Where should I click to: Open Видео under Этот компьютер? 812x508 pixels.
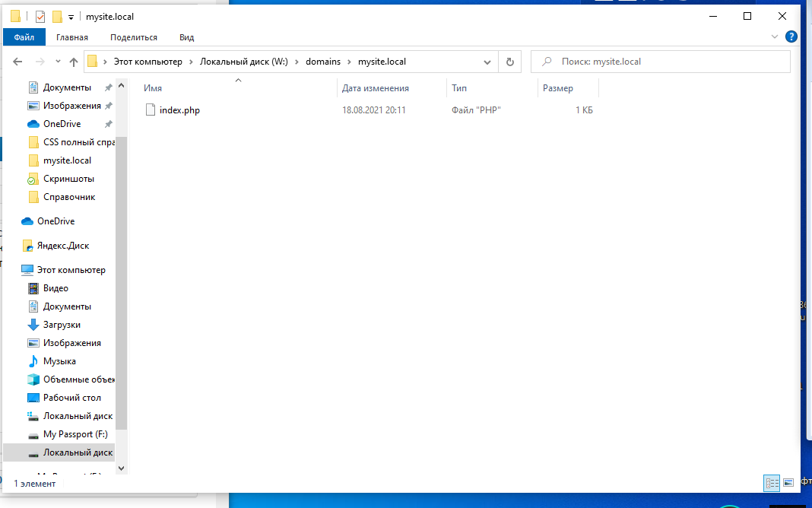(56, 288)
